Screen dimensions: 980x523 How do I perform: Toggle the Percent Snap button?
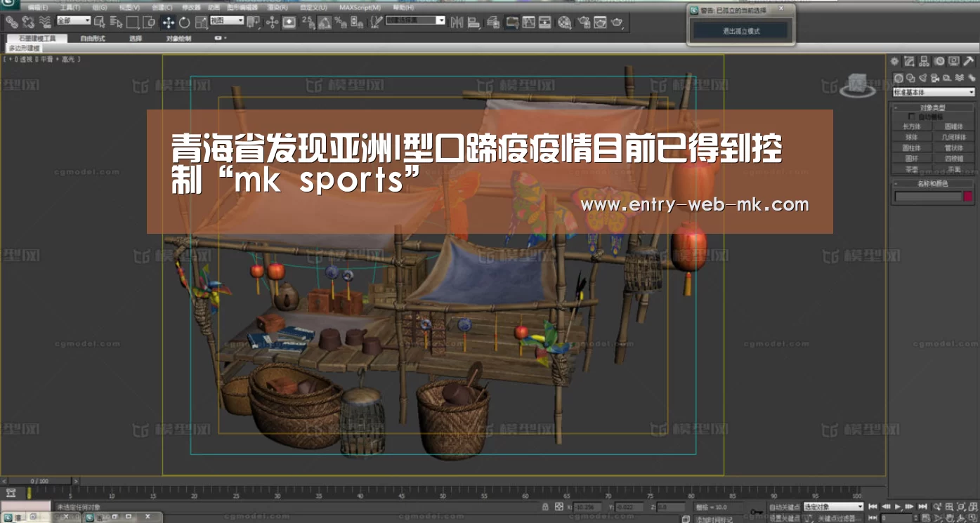pos(341,22)
